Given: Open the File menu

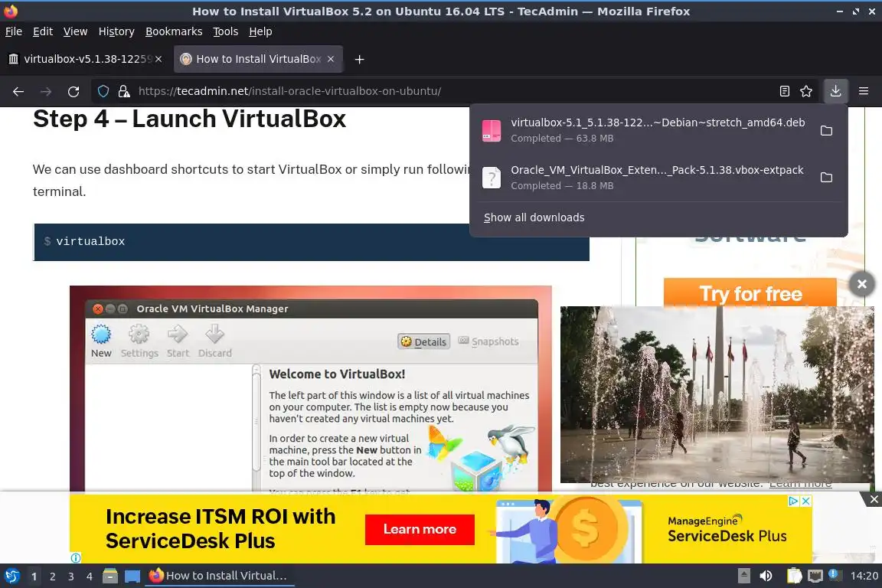Looking at the screenshot, I should 14,31.
